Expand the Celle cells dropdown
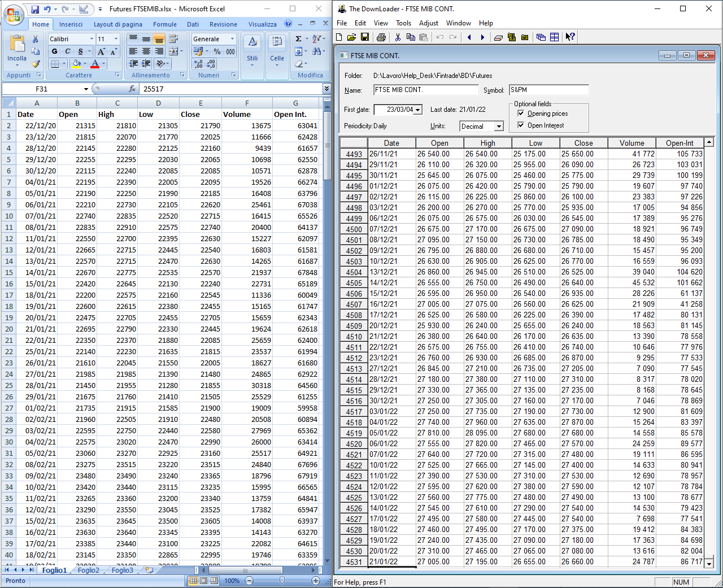This screenshot has width=723, height=588. (x=277, y=65)
